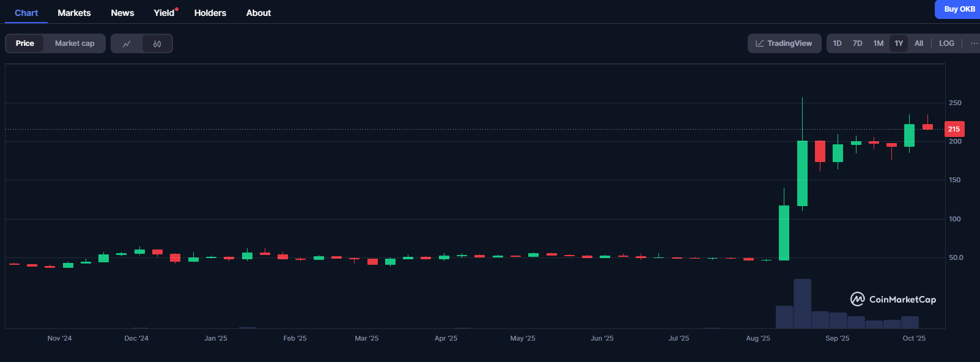Switch to line chart view icon
This screenshot has width=980, height=362.
click(127, 43)
